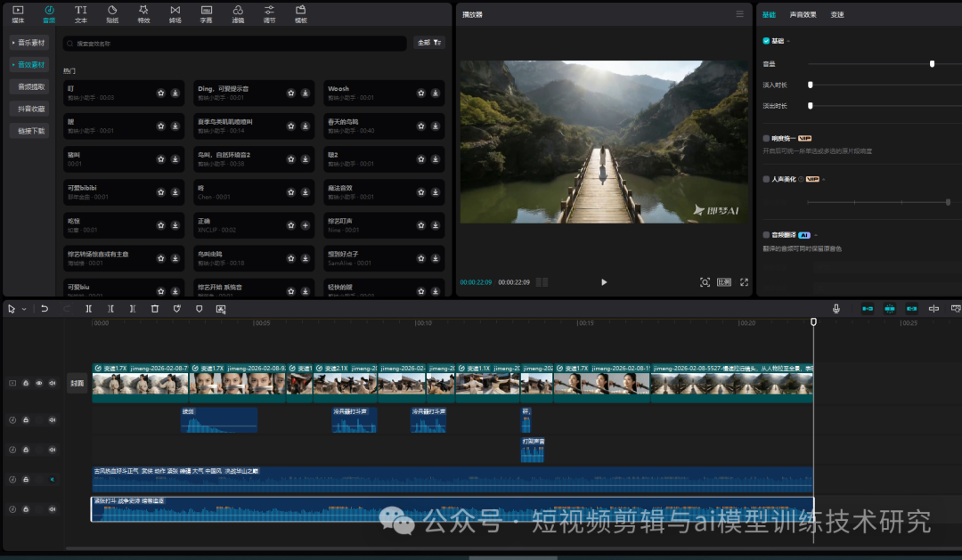962x560 pixels.
Task: Collapse the 音频翻译 section arrow
Action: tap(816, 235)
